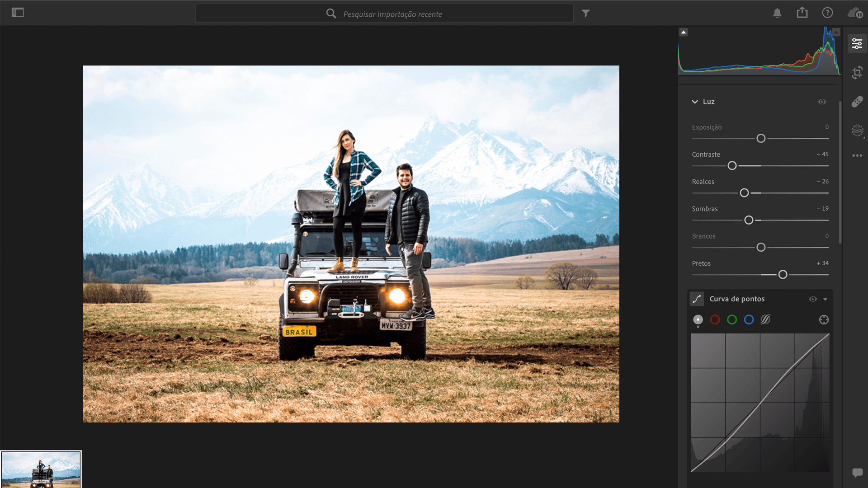This screenshot has height=488, width=868.
Task: Open the Curva de pontos dropdown arrow
Action: point(825,299)
